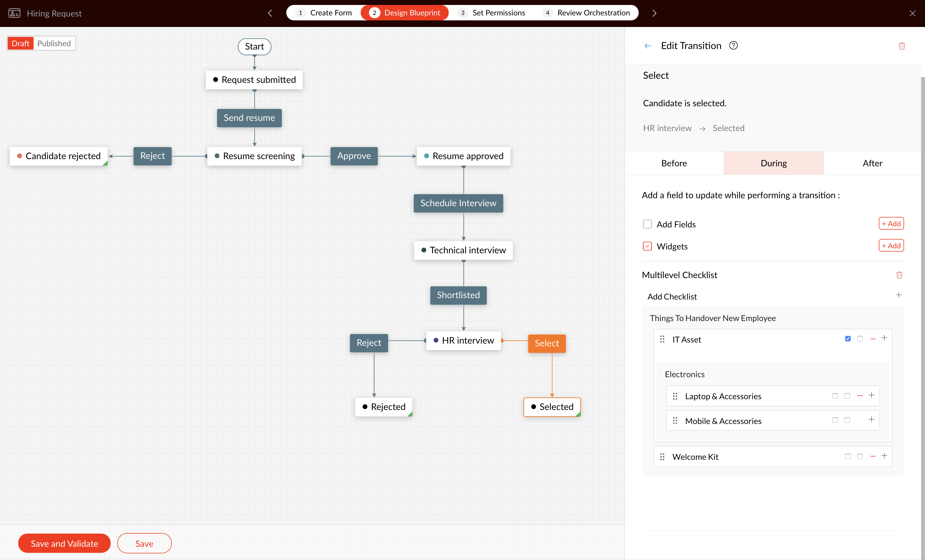Click the Save and Validate button

point(64,543)
